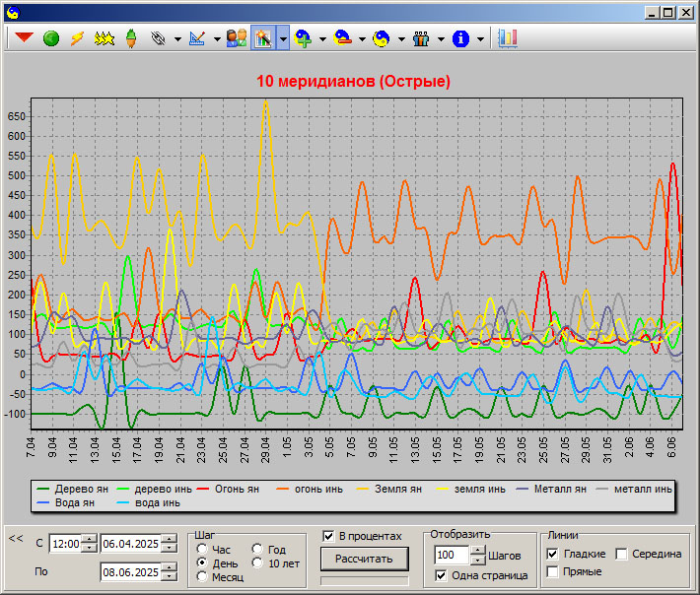
Task: Click the 29.04 date label on the x-axis
Action: 265,449
